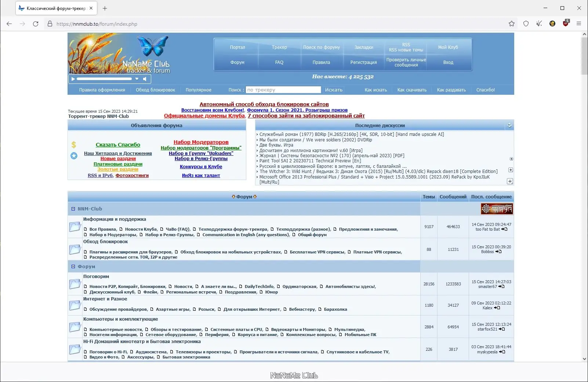The image size is (588, 382).
Task: Jump to last post by starfox521
Action: pyautogui.click(x=502, y=329)
